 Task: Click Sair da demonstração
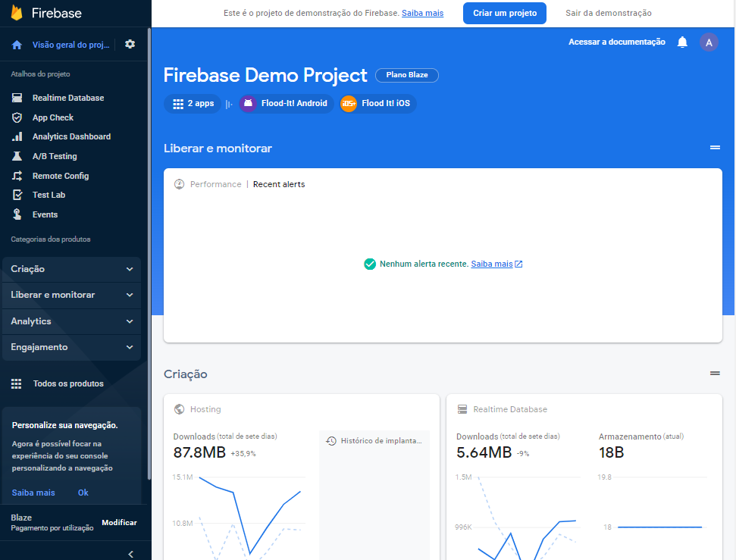(609, 13)
